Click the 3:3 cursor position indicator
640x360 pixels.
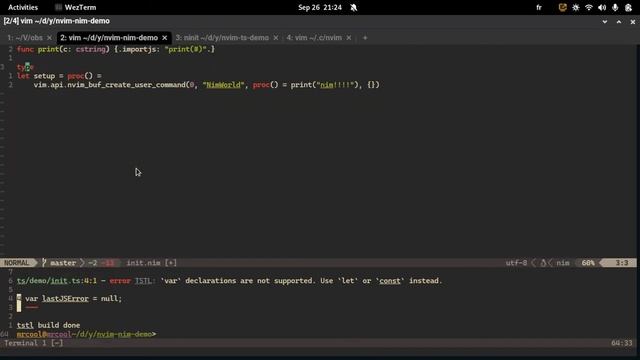coord(622,263)
